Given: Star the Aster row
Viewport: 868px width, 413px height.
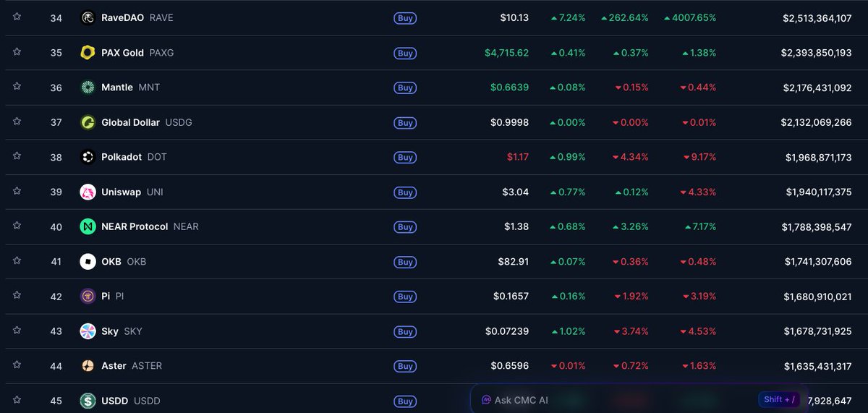Looking at the screenshot, I should (x=17, y=365).
